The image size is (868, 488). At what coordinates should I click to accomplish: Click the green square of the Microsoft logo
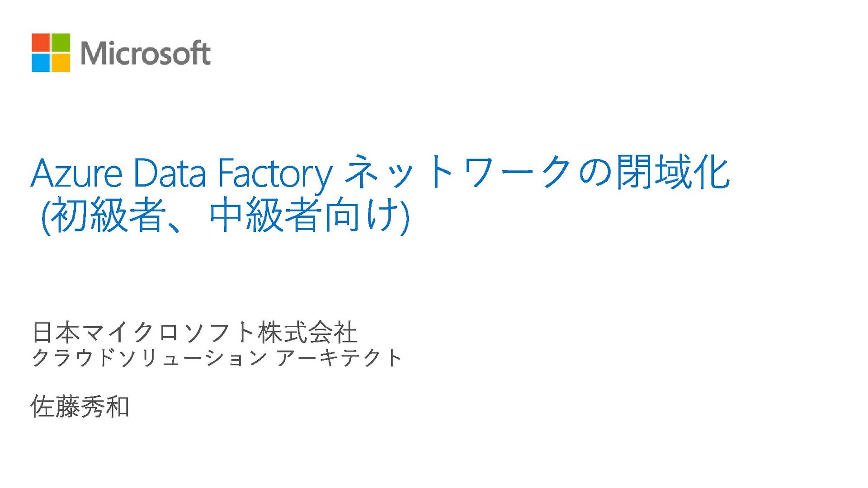click(61, 42)
